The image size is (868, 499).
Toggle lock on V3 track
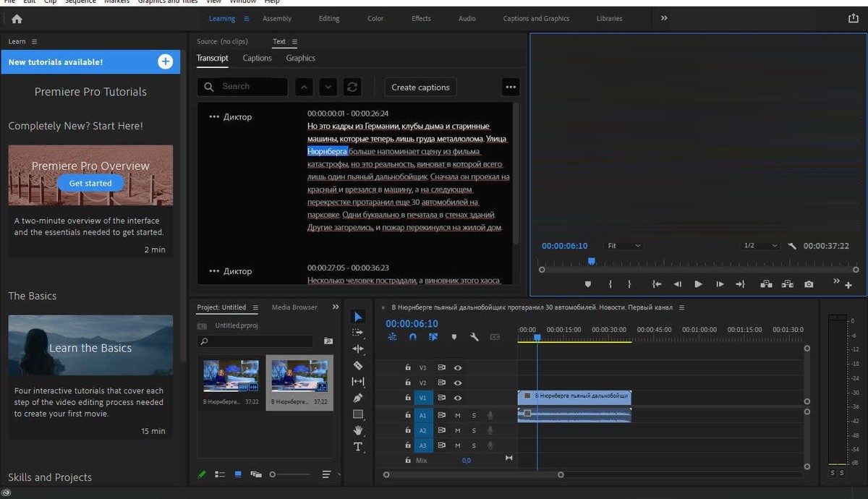click(408, 368)
